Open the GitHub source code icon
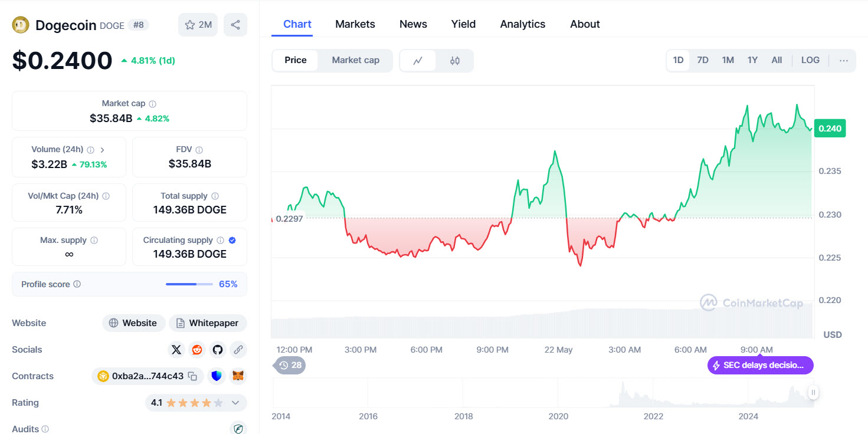Image resolution: width=868 pixels, height=434 pixels. [x=218, y=350]
